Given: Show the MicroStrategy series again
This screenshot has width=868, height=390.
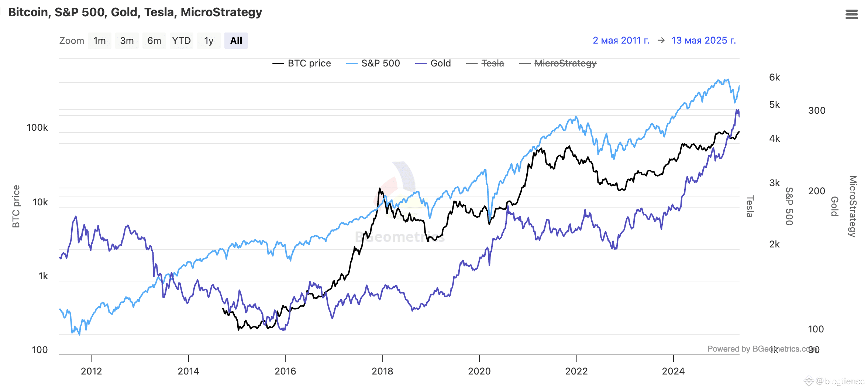Looking at the screenshot, I should [565, 63].
